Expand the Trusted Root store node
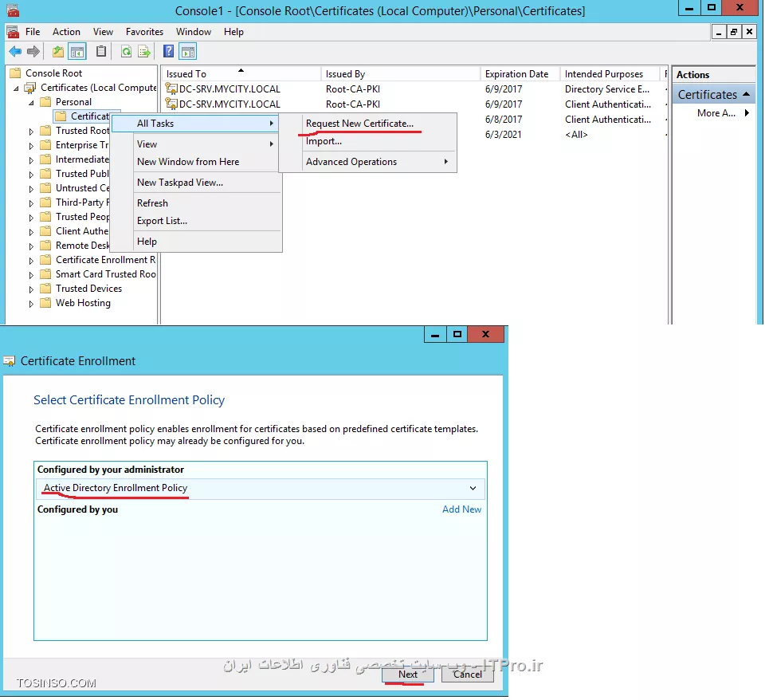The image size is (765, 700). pos(31,132)
